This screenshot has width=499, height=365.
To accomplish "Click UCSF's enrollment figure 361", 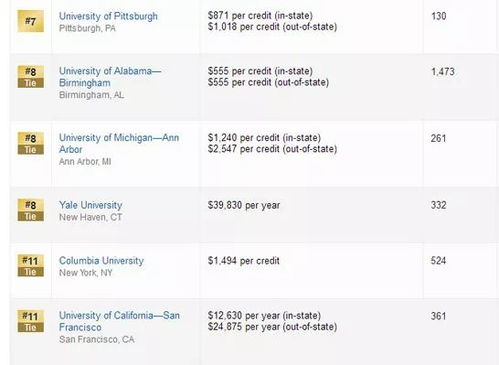I will [438, 316].
